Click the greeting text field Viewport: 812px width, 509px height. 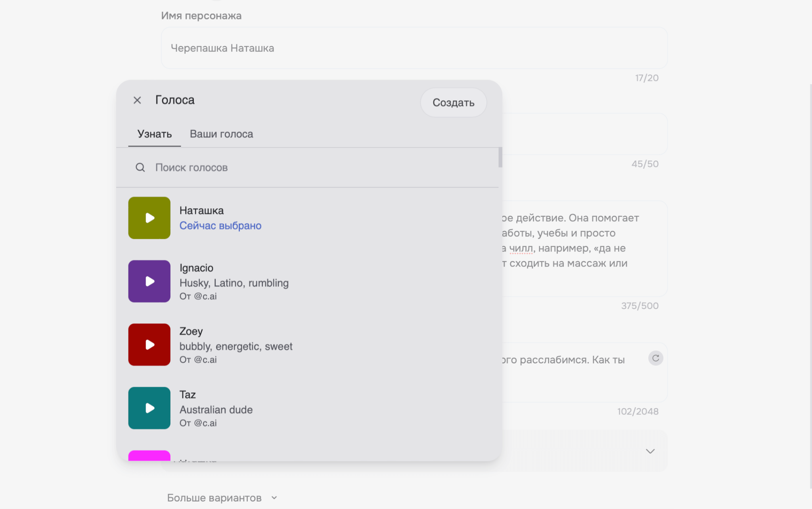[585, 372]
